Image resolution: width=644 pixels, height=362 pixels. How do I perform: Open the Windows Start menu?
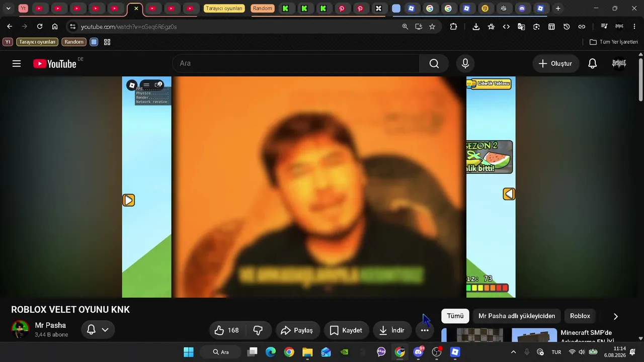click(189, 352)
